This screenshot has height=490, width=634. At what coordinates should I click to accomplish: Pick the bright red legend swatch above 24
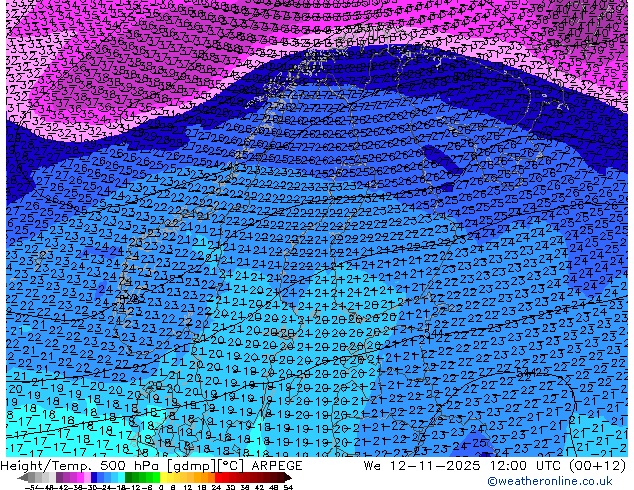[x=218, y=477]
